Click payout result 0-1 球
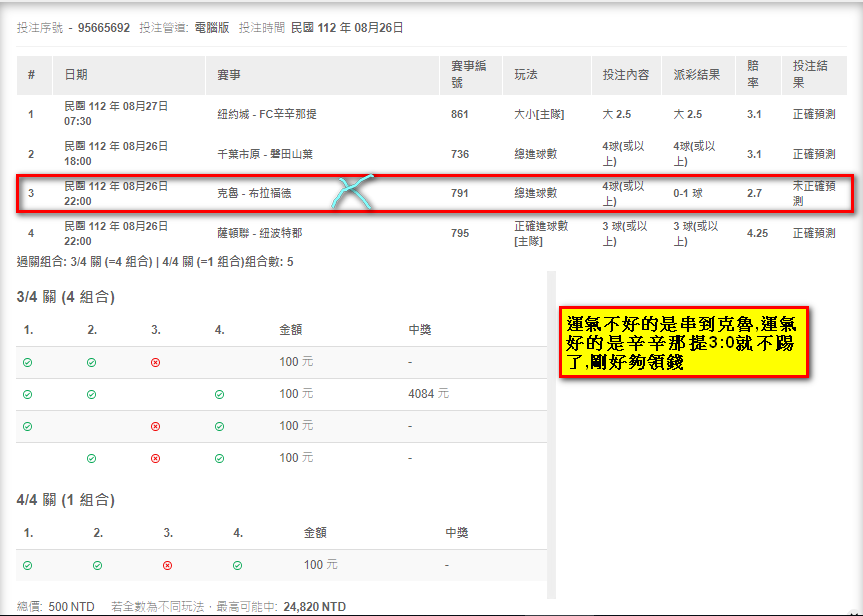863x616 pixels. [x=688, y=194]
